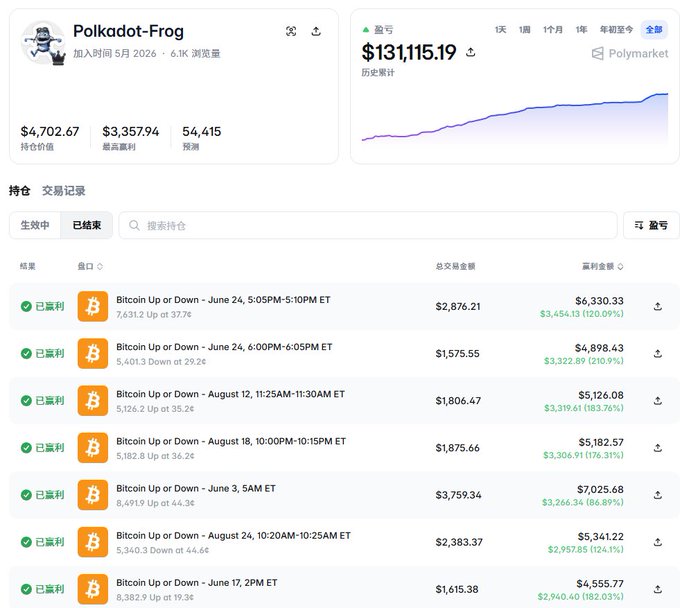The height and width of the screenshot is (608, 680).
Task: Click the 8,382.9 Up at 19.3¢ detail
Action: point(155,598)
